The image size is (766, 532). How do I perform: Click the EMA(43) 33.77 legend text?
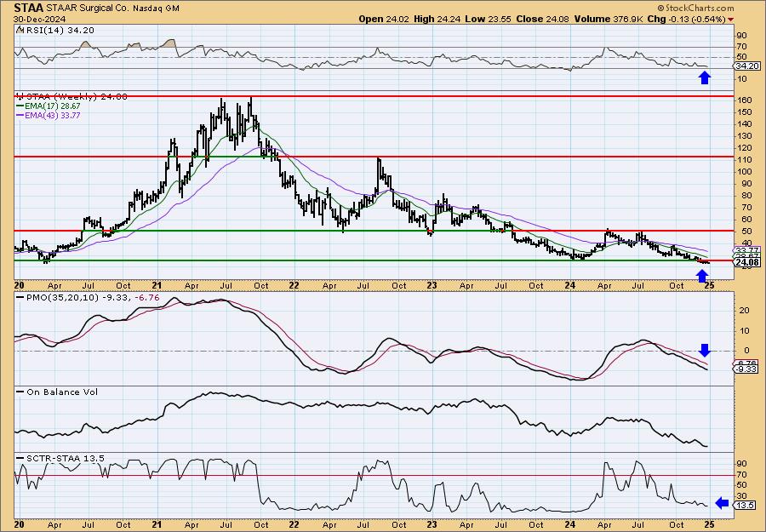point(54,116)
